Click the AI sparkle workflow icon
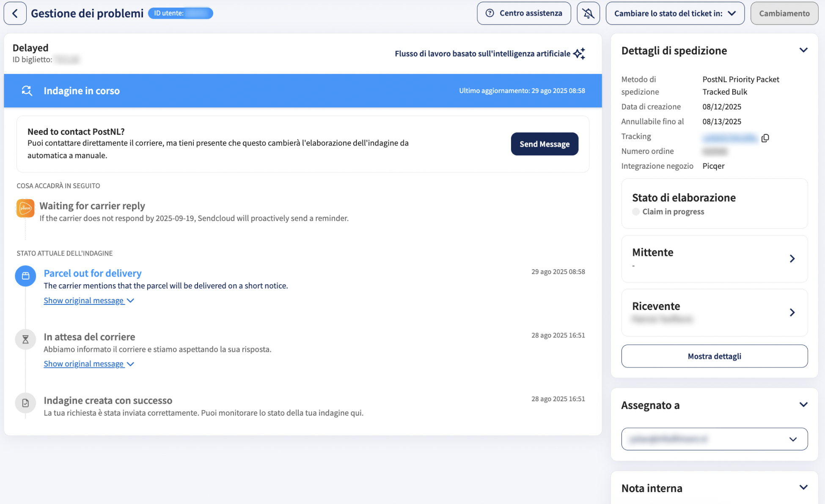Image resolution: width=825 pixels, height=504 pixels. coord(579,54)
